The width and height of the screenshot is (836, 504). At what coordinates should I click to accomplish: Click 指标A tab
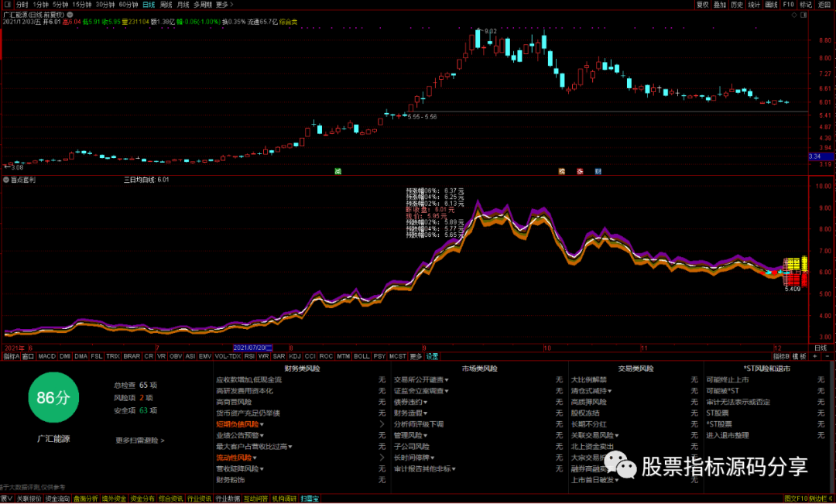[x=11, y=356]
